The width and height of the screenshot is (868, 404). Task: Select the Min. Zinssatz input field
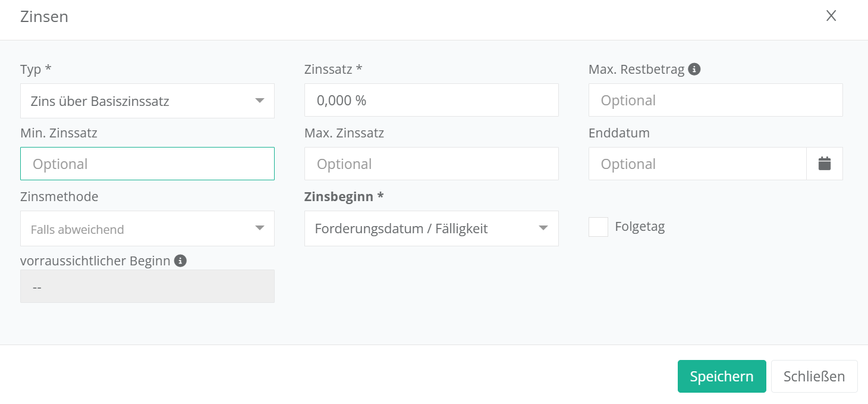tap(147, 164)
